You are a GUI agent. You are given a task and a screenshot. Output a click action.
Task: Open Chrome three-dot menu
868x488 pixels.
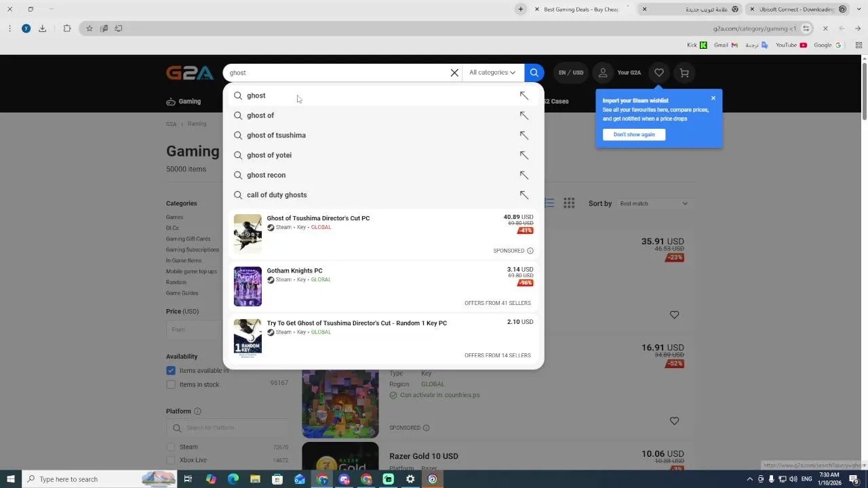click(x=9, y=28)
